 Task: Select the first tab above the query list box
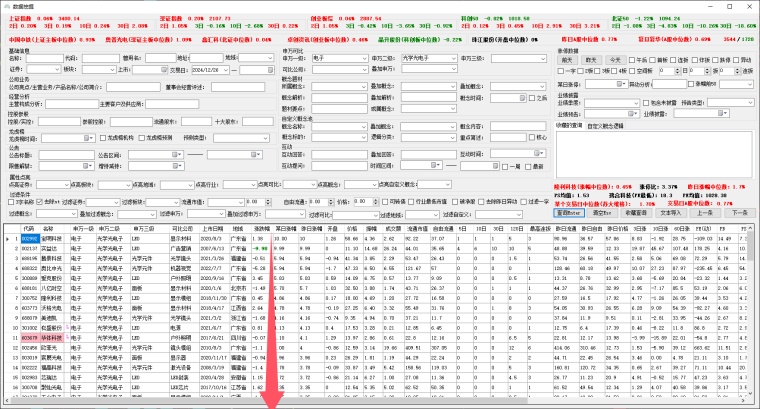(570, 126)
